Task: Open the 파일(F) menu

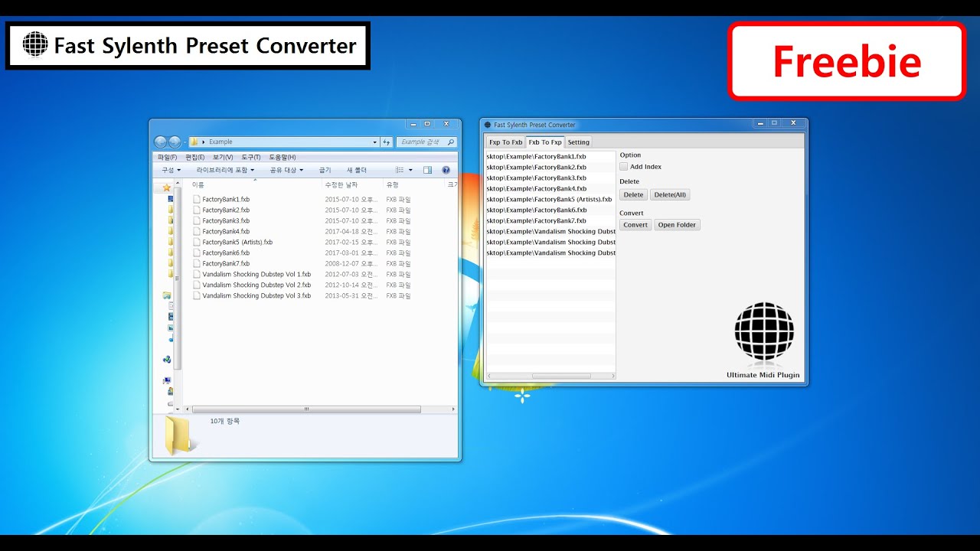Action: (167, 157)
